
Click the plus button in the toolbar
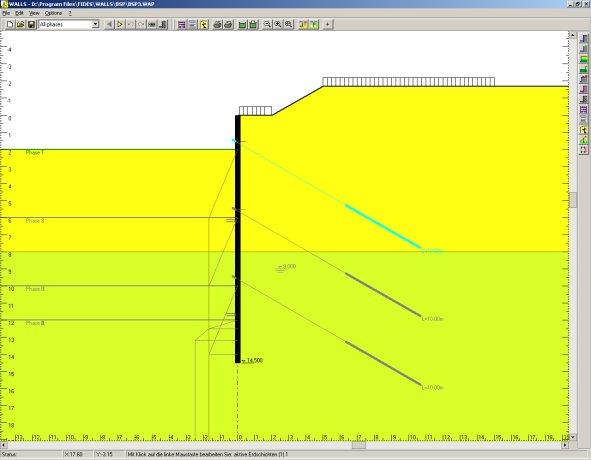point(328,25)
